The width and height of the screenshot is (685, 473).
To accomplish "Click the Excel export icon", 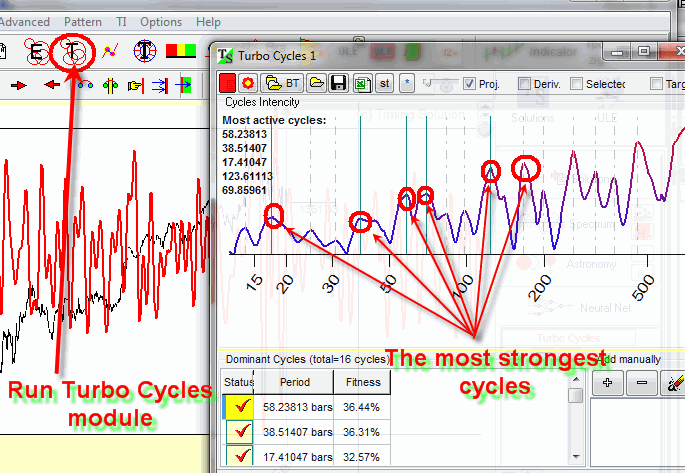I will click(x=360, y=83).
